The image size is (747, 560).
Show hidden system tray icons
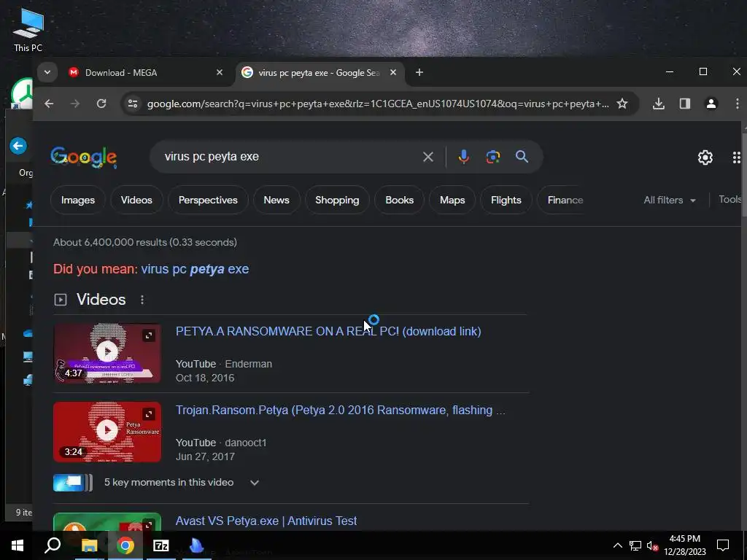(617, 545)
